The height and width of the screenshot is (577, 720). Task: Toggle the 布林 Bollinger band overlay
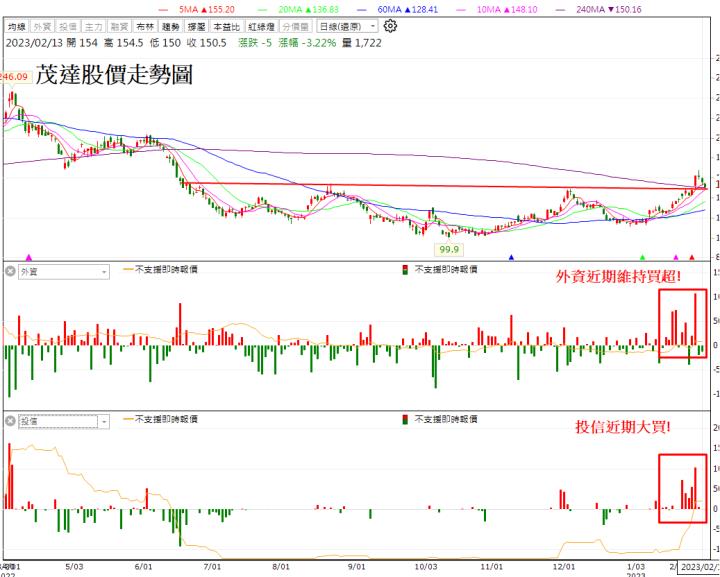click(145, 27)
